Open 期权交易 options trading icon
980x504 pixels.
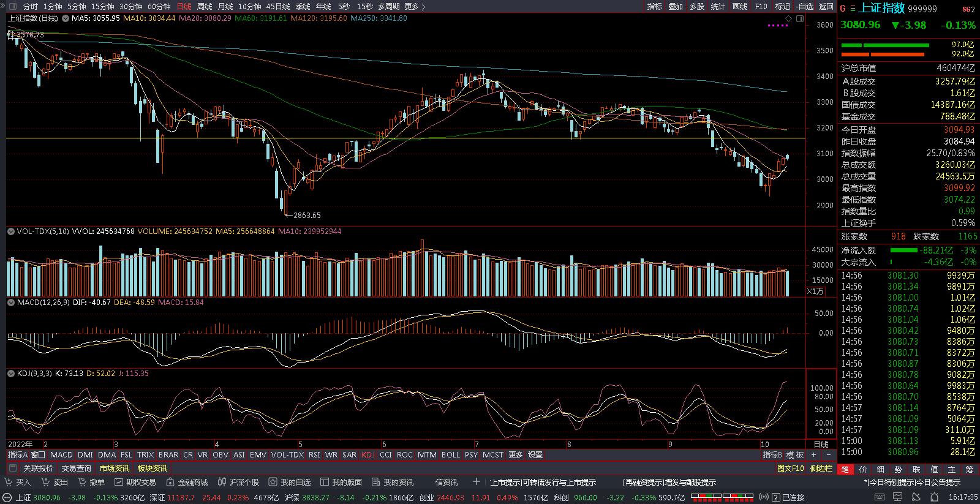(119, 483)
